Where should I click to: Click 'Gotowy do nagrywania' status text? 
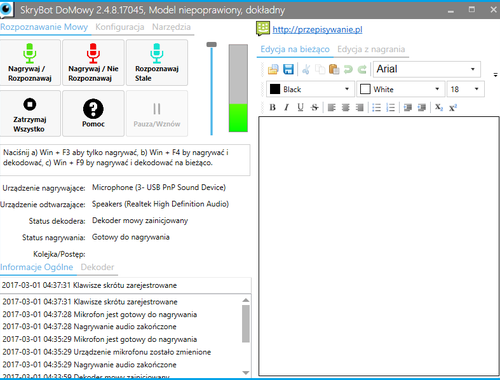(131, 237)
